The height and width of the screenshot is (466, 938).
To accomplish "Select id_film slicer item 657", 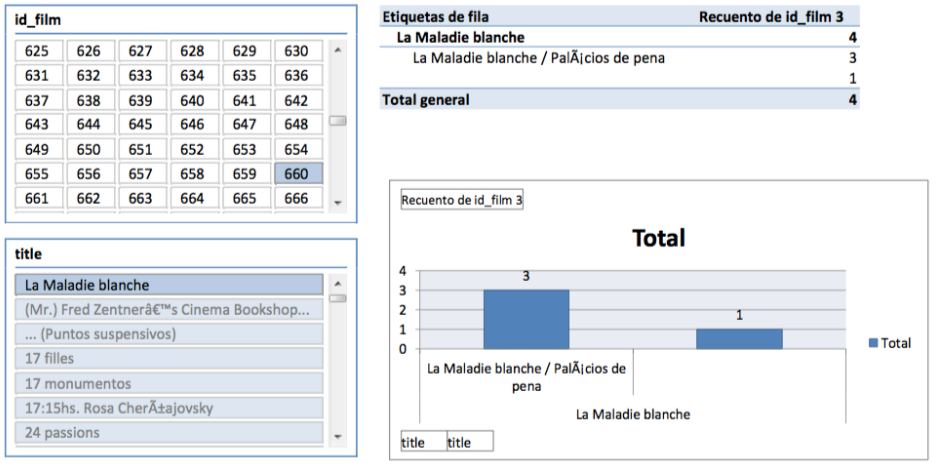I will 143,173.
